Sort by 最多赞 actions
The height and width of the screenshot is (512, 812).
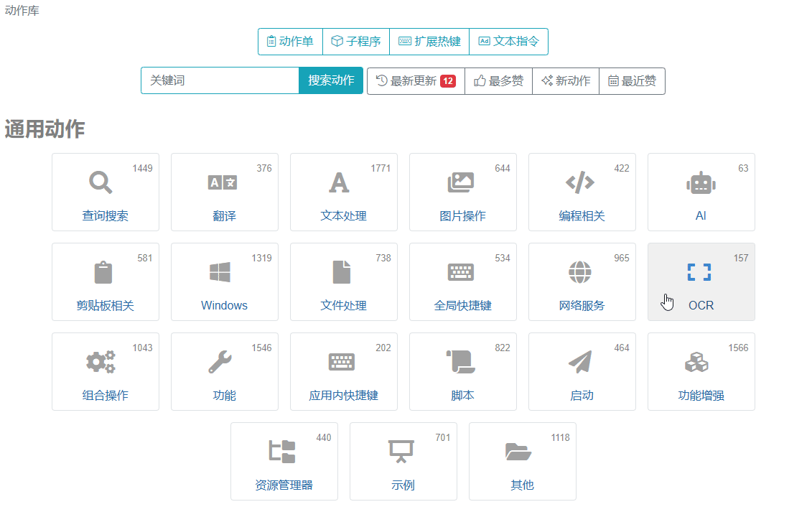pyautogui.click(x=498, y=81)
